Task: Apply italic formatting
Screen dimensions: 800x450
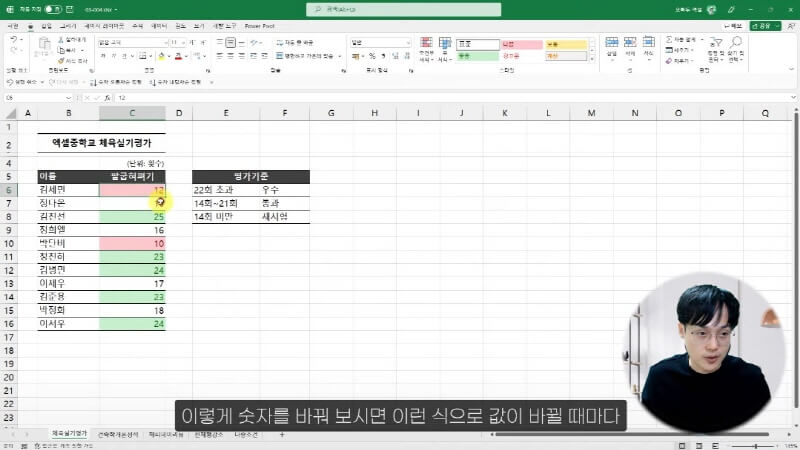Action: [114, 56]
